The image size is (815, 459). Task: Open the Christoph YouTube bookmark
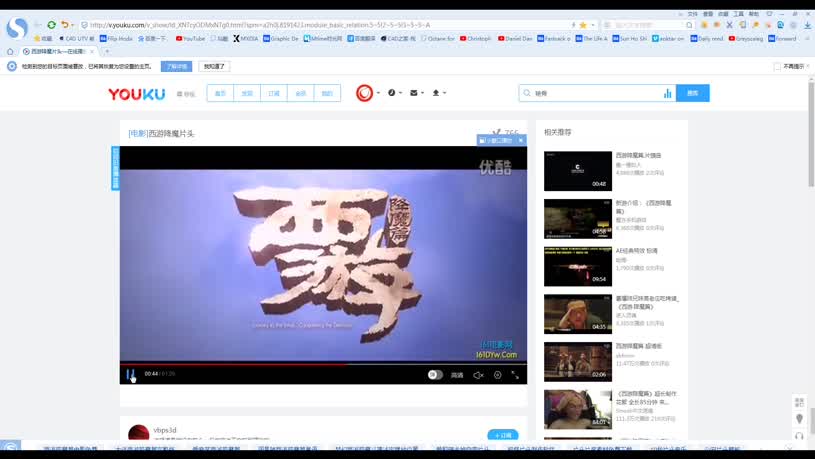[476, 38]
